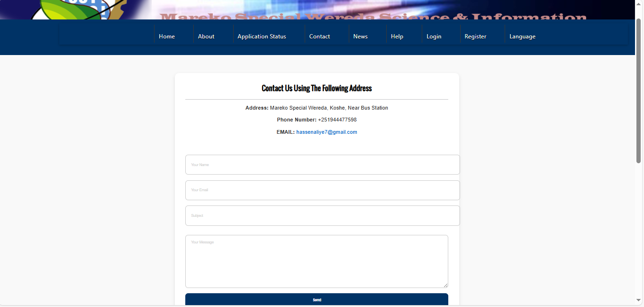The height and width of the screenshot is (307, 644).
Task: Click the hassenaliye7@gmail.com email link
Action: 327,132
